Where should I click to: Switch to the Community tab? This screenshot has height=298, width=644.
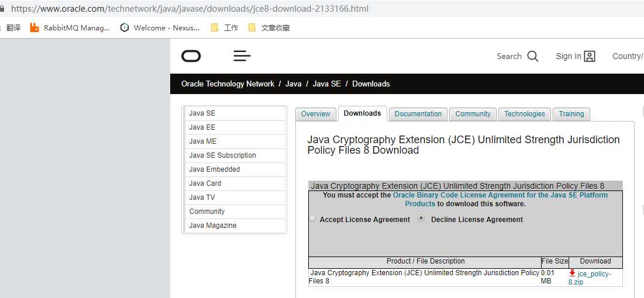click(473, 114)
